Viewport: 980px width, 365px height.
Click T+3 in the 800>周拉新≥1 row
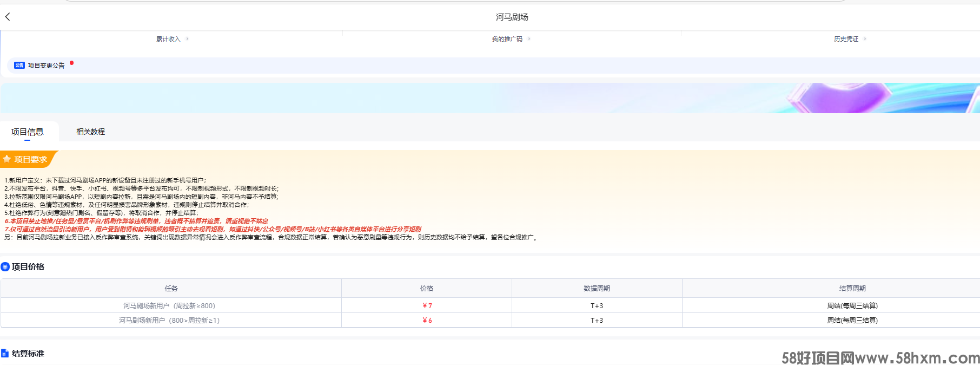click(597, 321)
